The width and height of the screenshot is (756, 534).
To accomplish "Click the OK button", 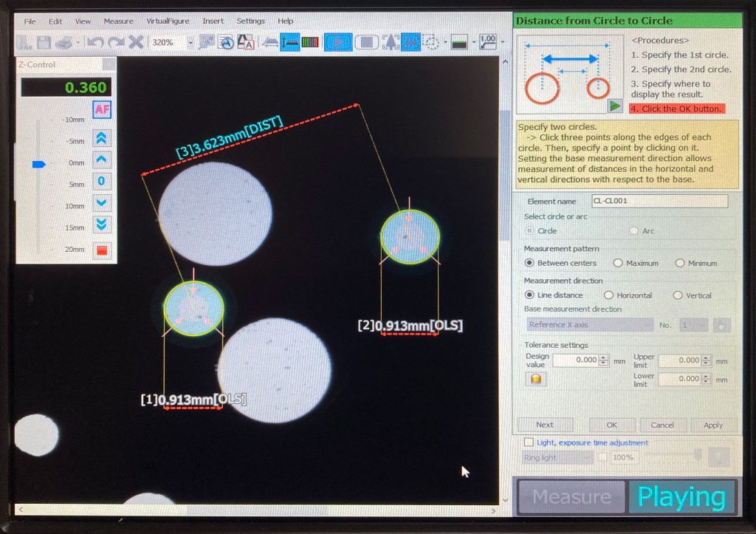I will coord(611,425).
